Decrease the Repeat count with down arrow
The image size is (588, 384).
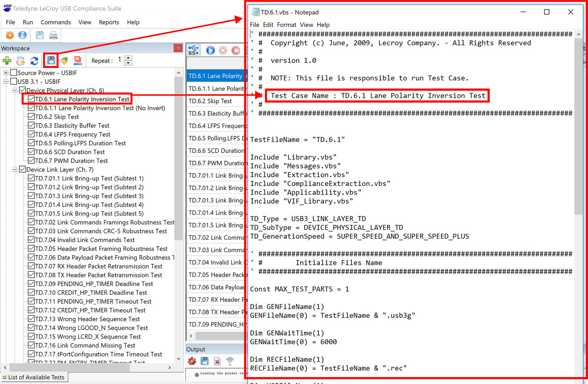(128, 63)
